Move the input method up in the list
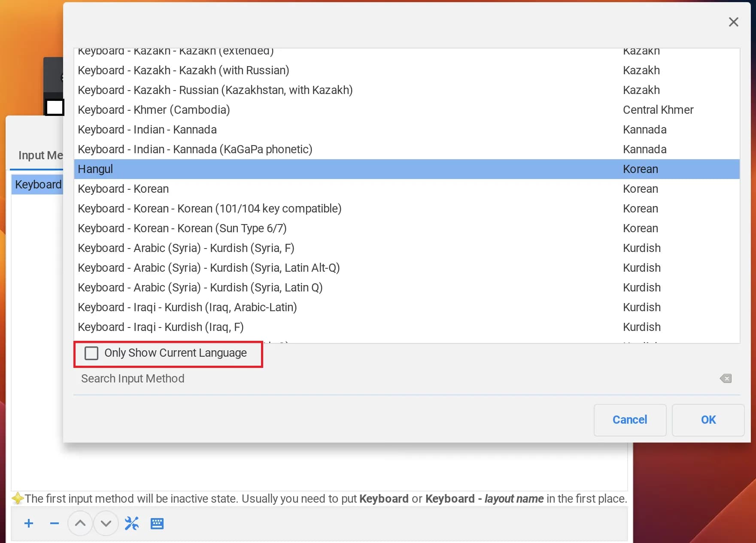The width and height of the screenshot is (756, 543). click(80, 523)
